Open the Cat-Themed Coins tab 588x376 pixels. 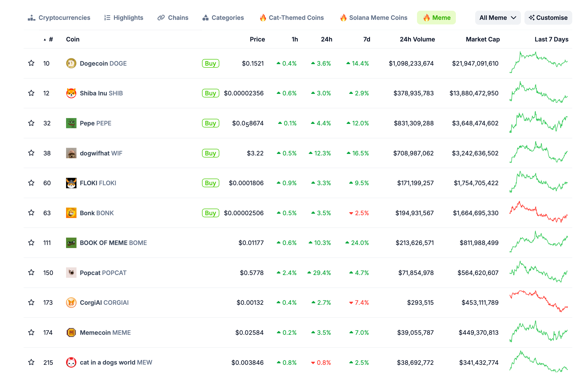coord(292,18)
